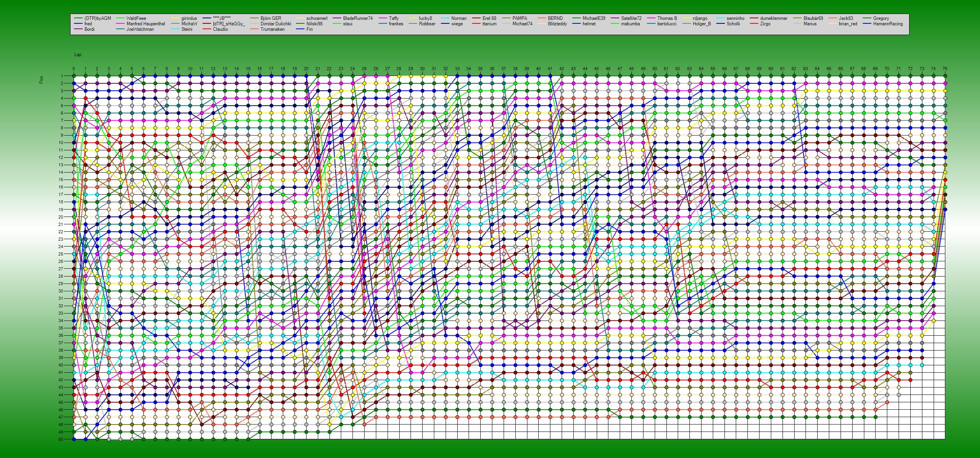Pick the rdjango legend entry
The height and width of the screenshot is (458, 980).
point(700,18)
